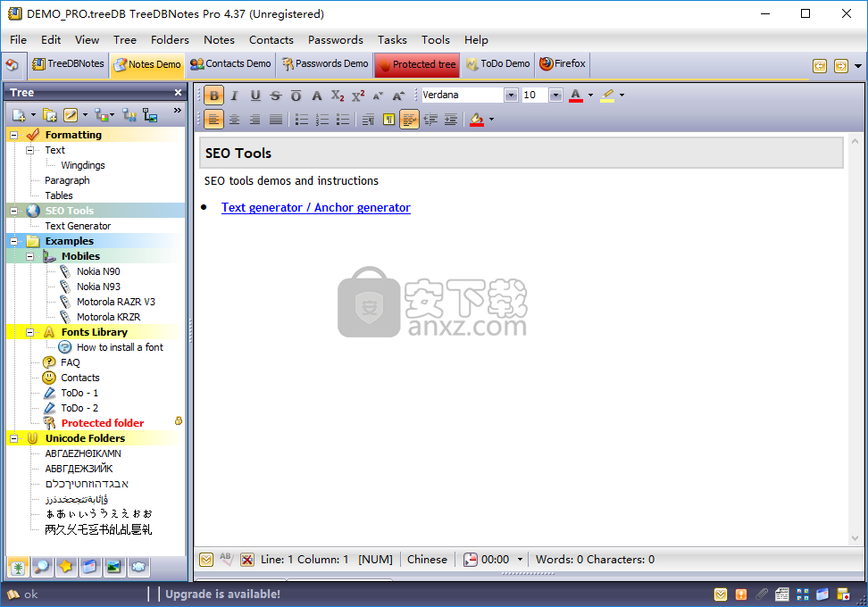Click the decrease indent icon
The height and width of the screenshot is (607, 868).
430,120
